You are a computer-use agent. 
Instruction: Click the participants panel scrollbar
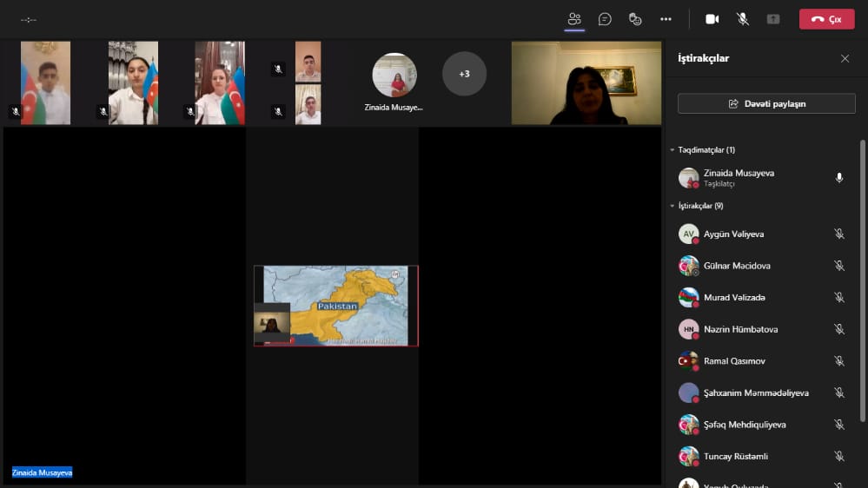click(x=862, y=281)
